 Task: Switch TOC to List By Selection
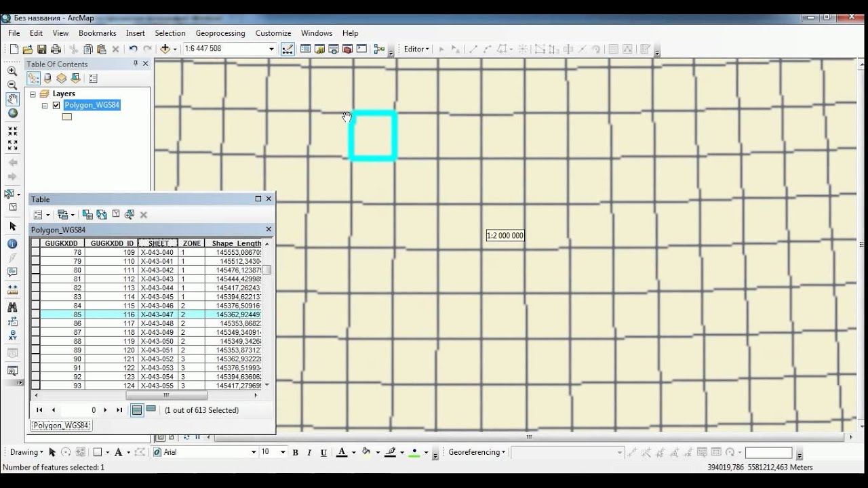point(75,79)
